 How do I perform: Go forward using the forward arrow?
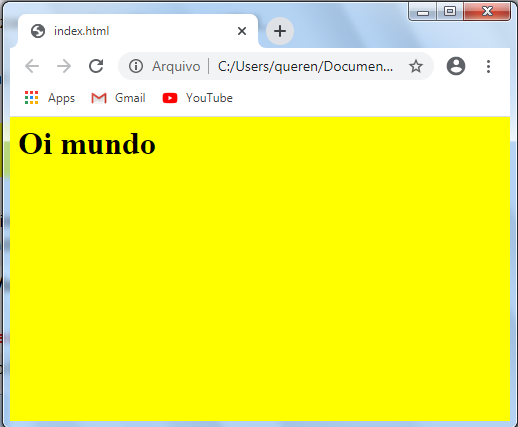pos(64,66)
